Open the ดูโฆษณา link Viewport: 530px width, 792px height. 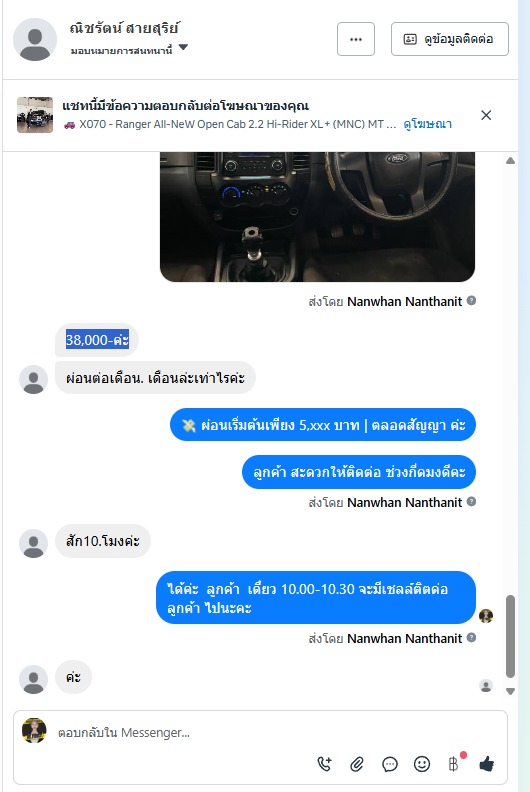427,124
